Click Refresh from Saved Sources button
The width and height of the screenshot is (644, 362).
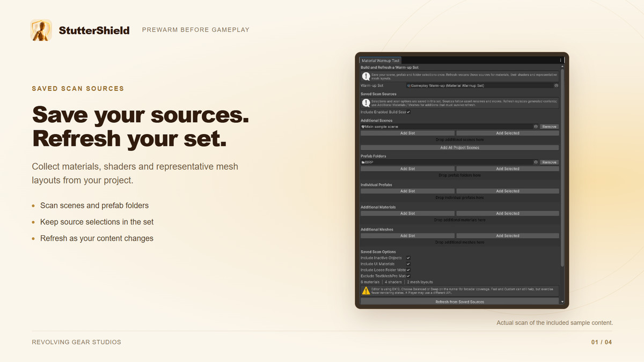[x=459, y=302]
